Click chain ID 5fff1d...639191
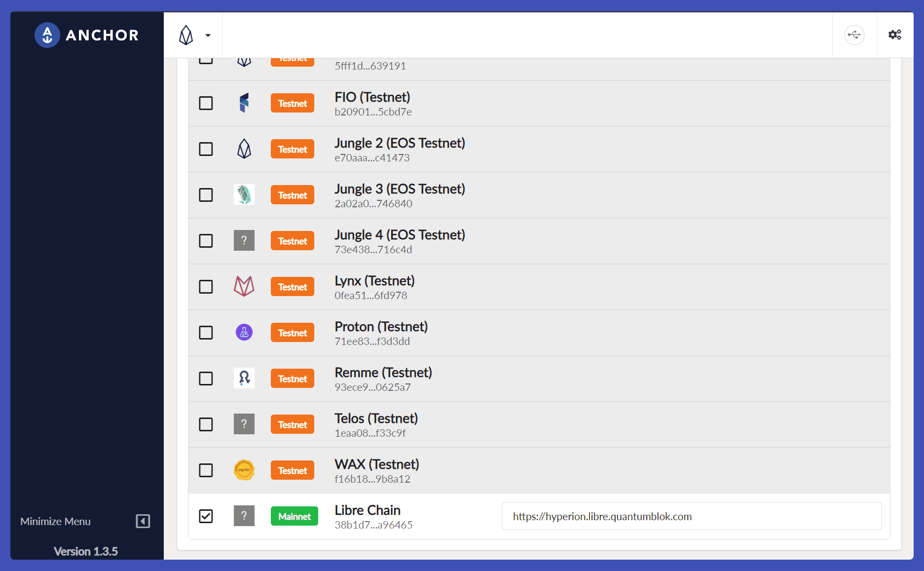This screenshot has width=924, height=571. pos(370,66)
